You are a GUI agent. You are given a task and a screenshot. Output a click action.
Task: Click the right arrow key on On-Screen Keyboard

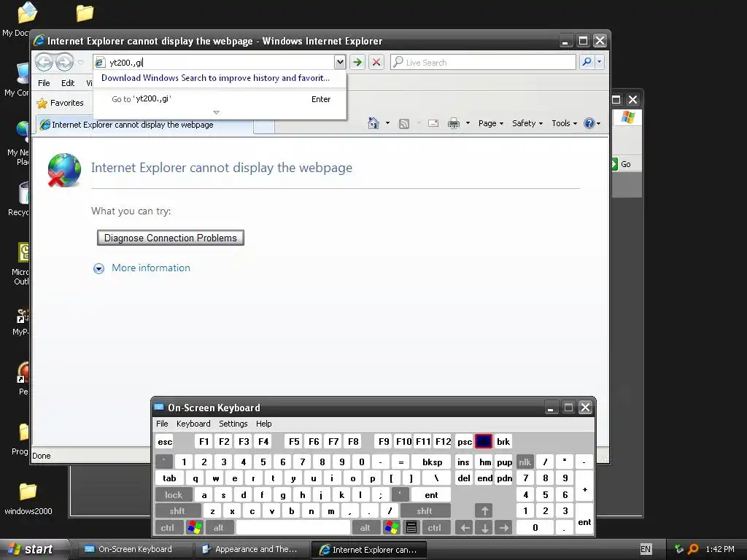tap(503, 528)
